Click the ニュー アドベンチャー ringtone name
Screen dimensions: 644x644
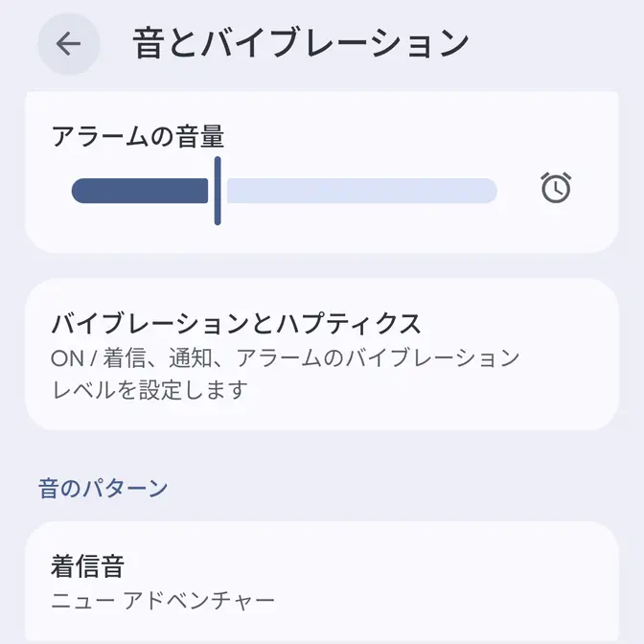click(x=163, y=601)
